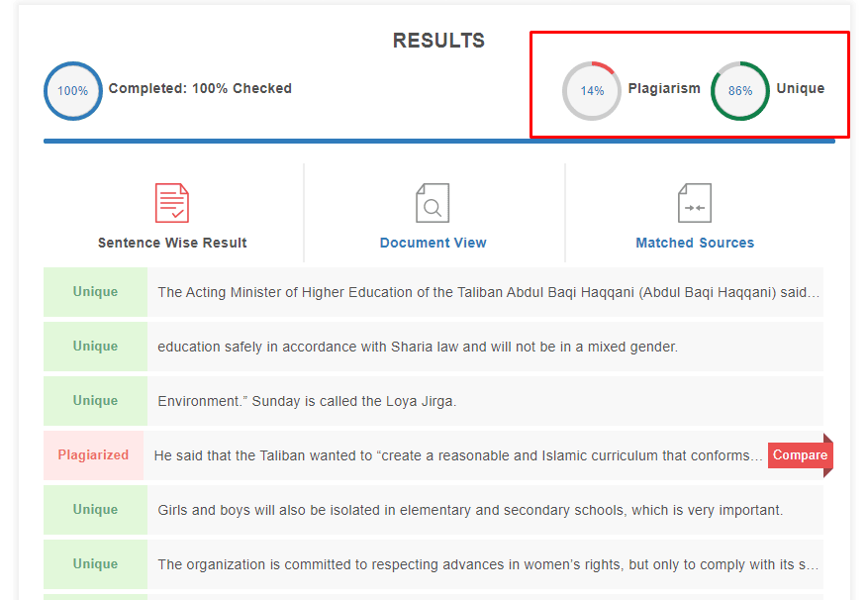Select the sentence about Acting Minister Haqqani
This screenshot has height=600, width=868.
pos(488,292)
